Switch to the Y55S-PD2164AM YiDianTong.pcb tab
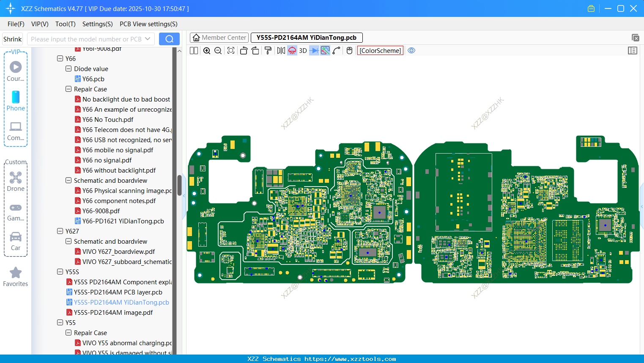 tap(306, 38)
